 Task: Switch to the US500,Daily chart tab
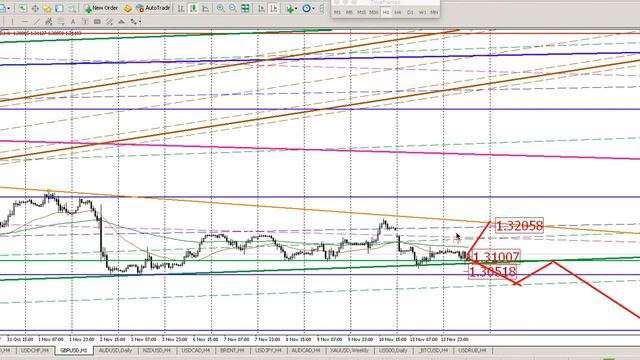[393, 350]
